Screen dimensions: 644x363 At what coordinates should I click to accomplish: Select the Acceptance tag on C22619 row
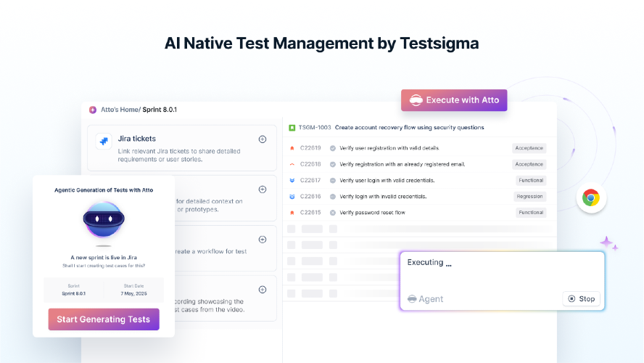coord(529,148)
